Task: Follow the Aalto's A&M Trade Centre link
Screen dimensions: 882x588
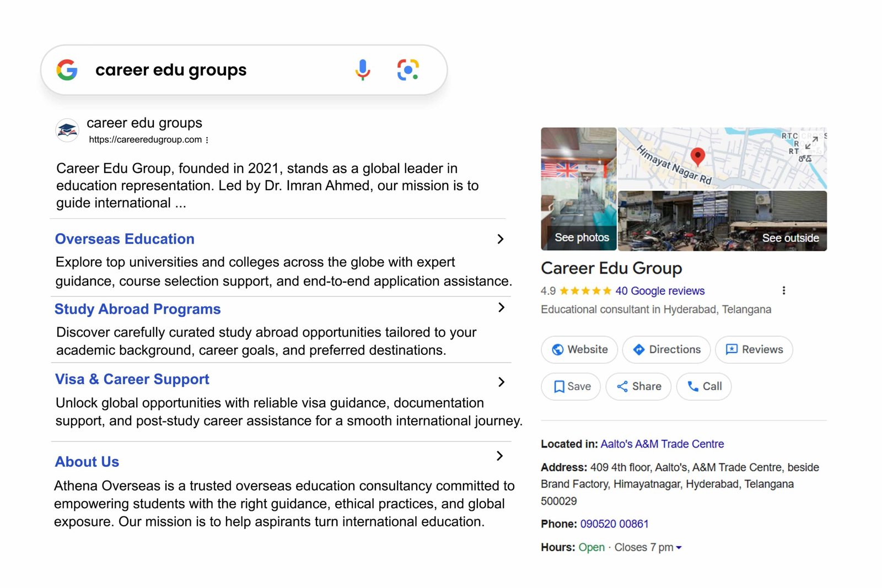Action: (662, 444)
